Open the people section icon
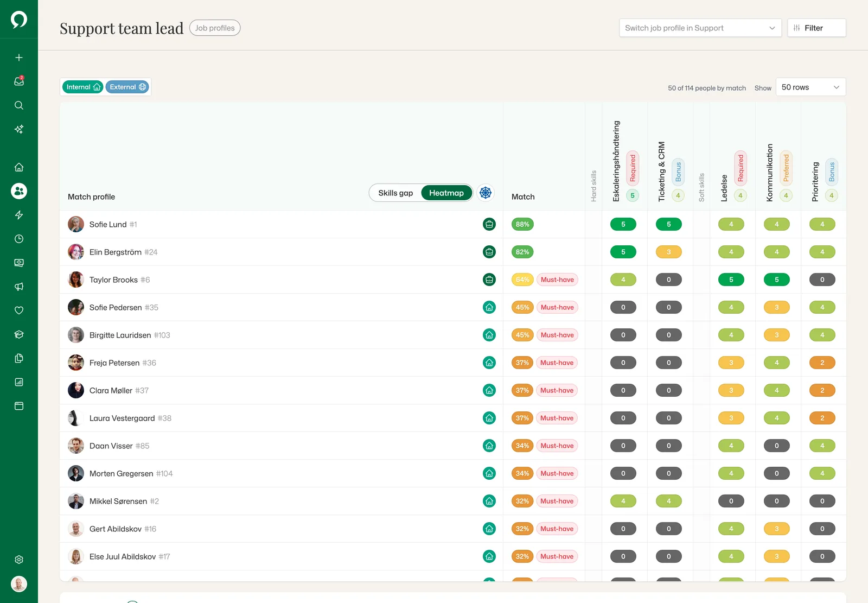Screen dimensions: 868x603 click(19, 191)
